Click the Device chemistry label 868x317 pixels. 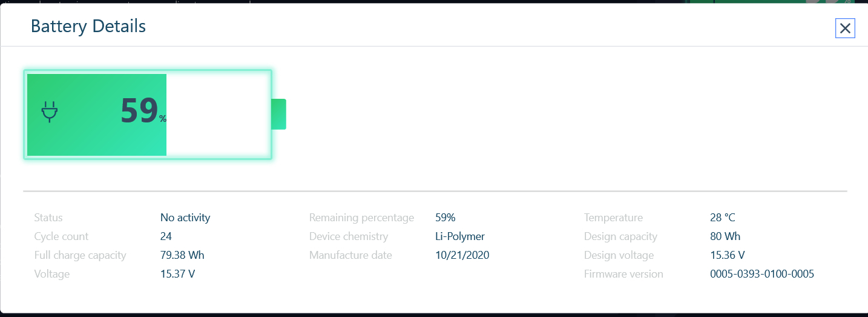[348, 236]
